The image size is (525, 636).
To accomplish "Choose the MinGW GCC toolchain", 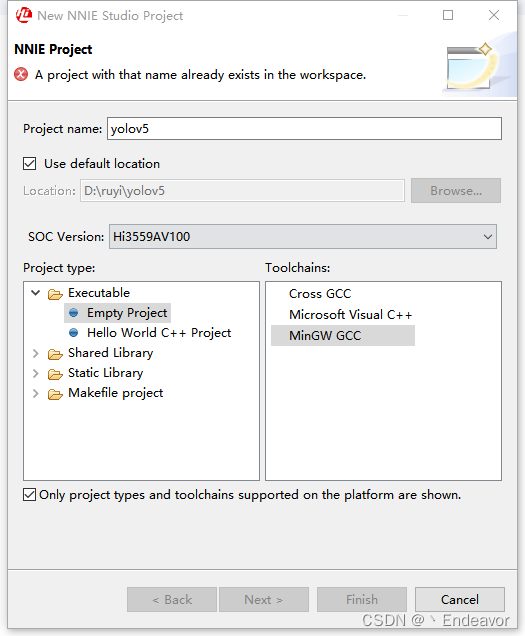I will (343, 335).
